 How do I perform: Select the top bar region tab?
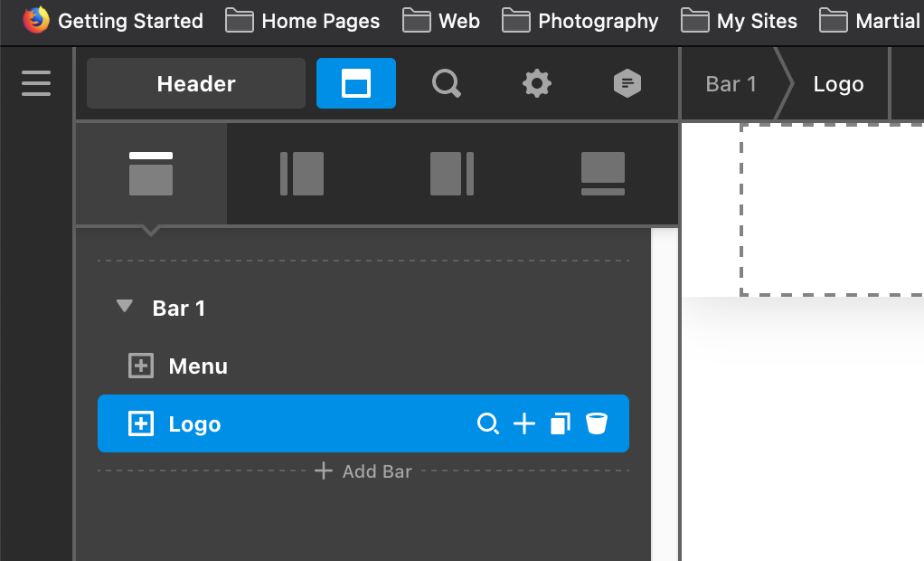151,174
